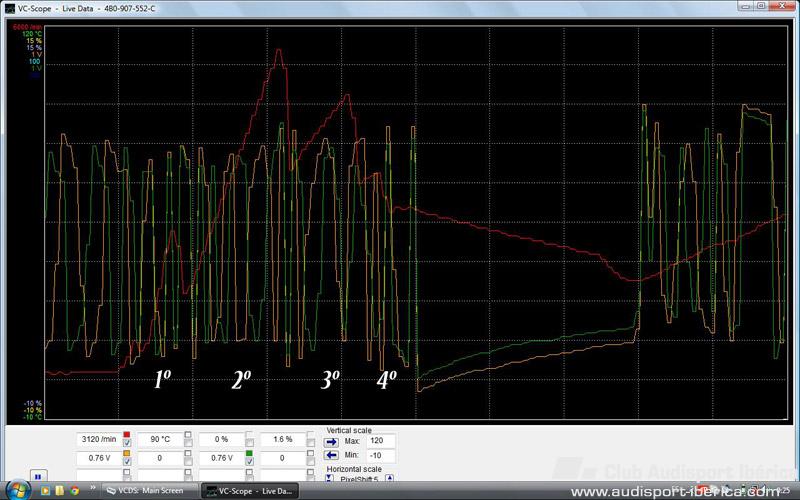Activate the VC-Scope Live Data taskbar button

click(250, 491)
